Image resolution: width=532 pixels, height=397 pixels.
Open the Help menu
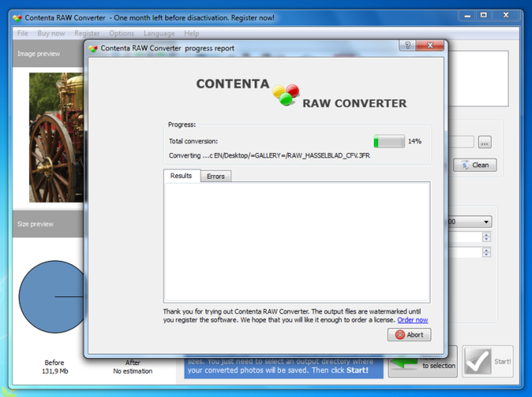coord(192,34)
